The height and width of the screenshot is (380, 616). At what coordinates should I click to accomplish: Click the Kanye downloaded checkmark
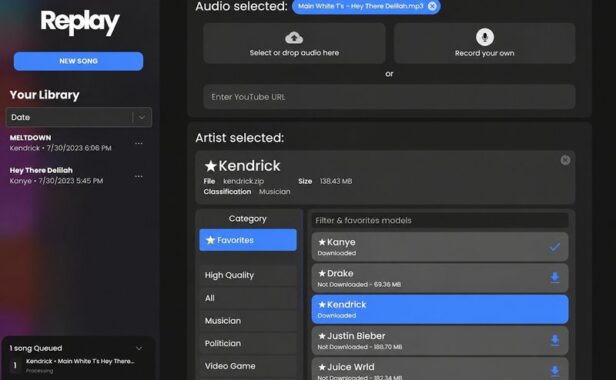coord(555,247)
